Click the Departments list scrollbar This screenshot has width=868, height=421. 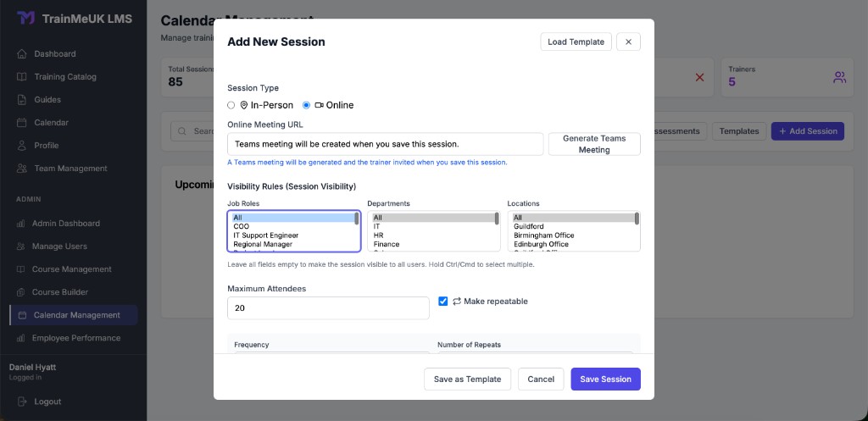pyautogui.click(x=497, y=219)
